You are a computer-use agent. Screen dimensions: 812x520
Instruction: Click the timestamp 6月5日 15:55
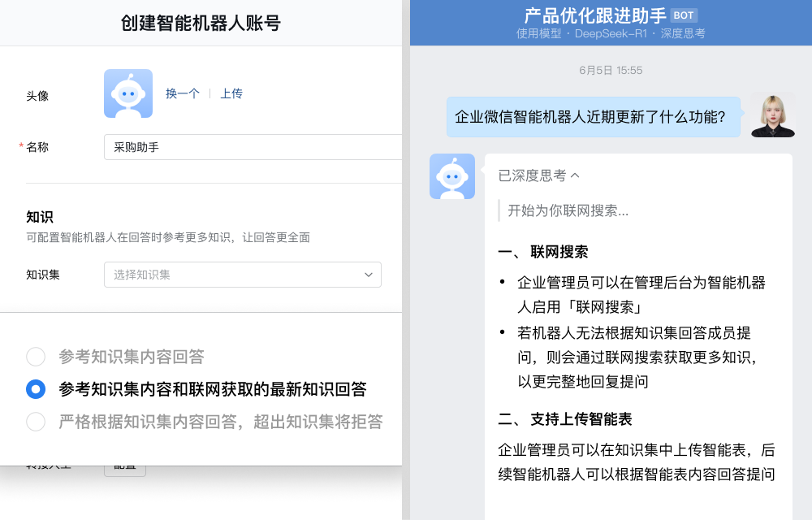(x=611, y=71)
